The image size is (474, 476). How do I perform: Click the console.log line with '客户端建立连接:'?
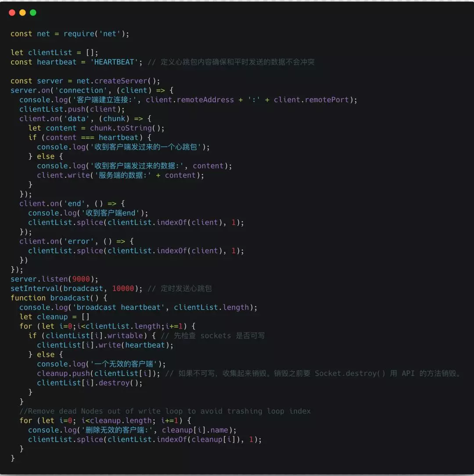coord(188,100)
